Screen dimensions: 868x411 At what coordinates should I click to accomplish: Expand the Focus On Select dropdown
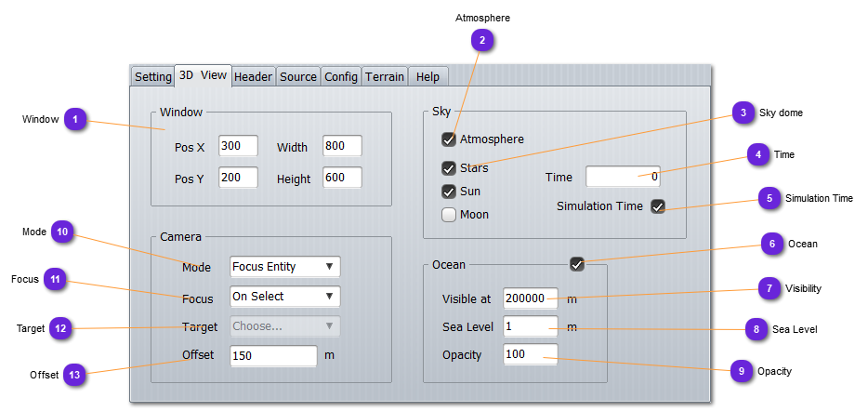click(x=284, y=297)
